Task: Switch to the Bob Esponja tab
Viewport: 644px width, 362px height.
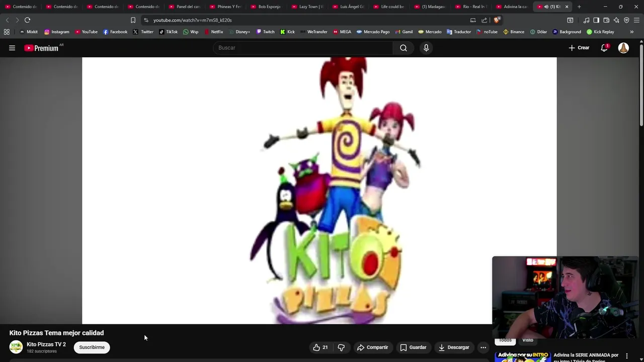Action: pyautogui.click(x=266, y=7)
